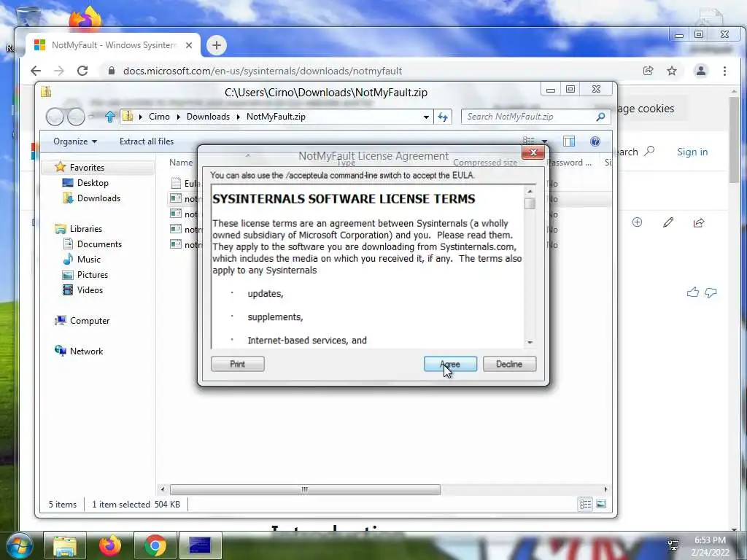Click the thumbs up feedback icon
The width and height of the screenshot is (747, 560).
(x=693, y=292)
